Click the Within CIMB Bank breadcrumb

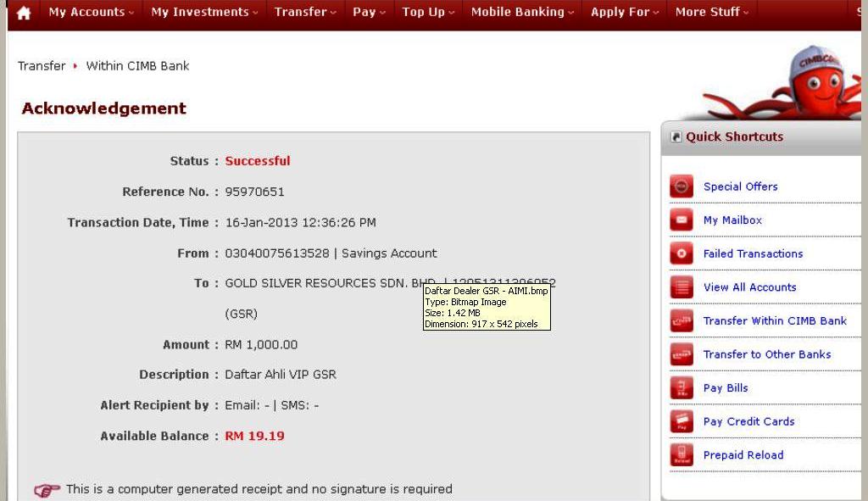click(x=137, y=66)
